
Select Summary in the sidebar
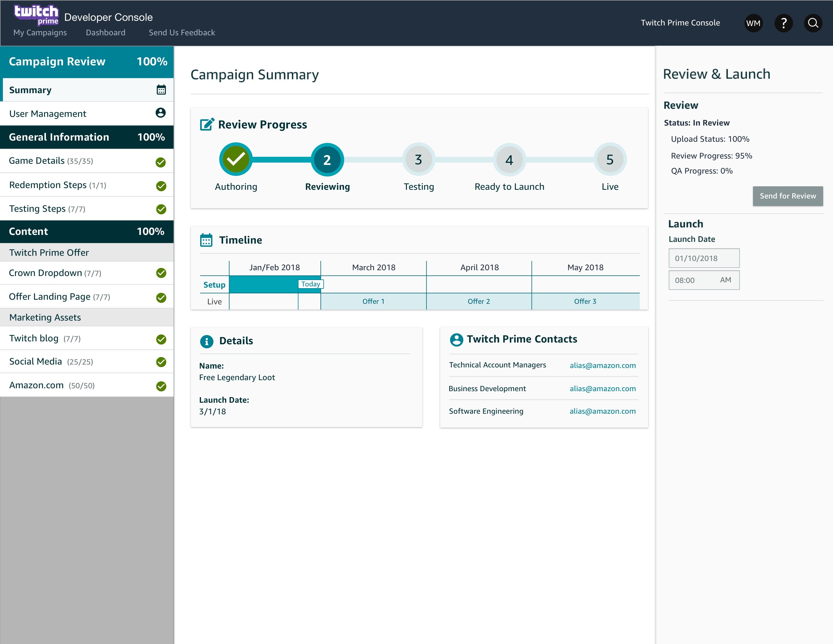87,90
